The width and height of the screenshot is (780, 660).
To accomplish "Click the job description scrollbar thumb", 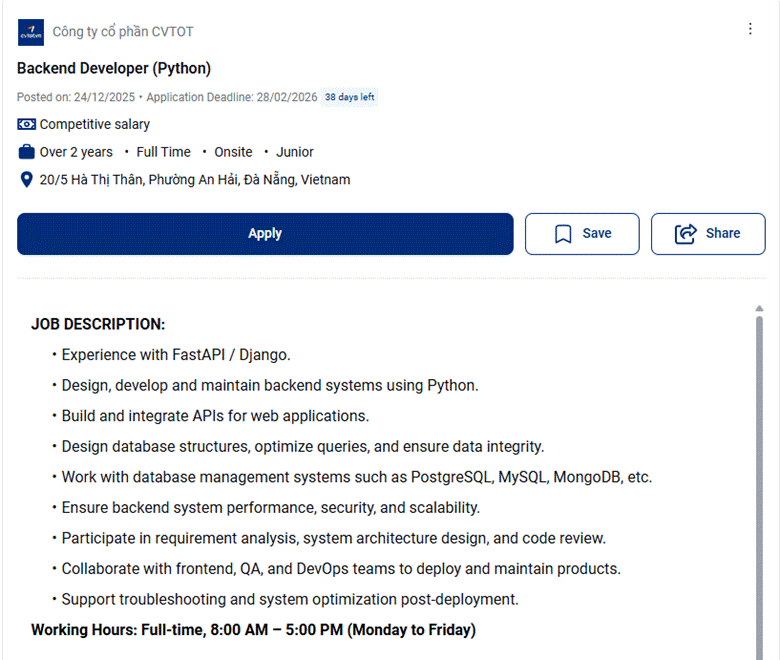I will click(x=759, y=480).
